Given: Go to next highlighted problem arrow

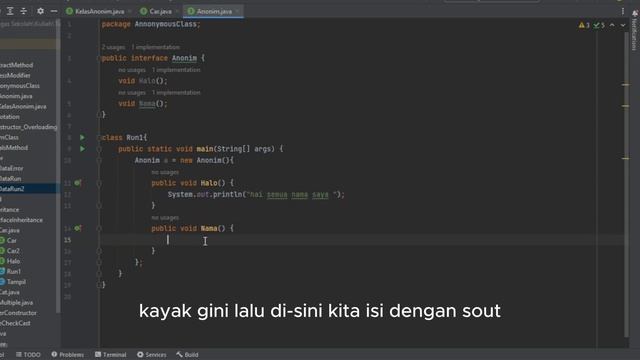Looking at the screenshot, I should (623, 25).
